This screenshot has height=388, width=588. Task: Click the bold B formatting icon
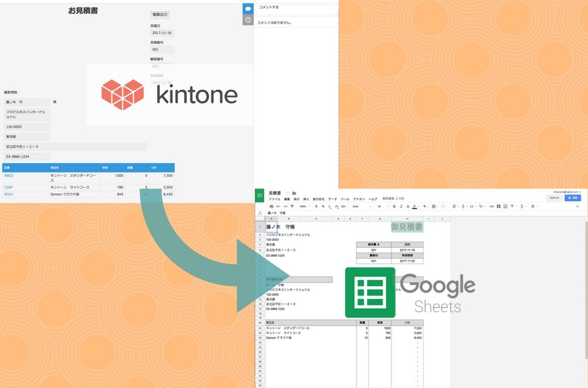(x=394, y=206)
